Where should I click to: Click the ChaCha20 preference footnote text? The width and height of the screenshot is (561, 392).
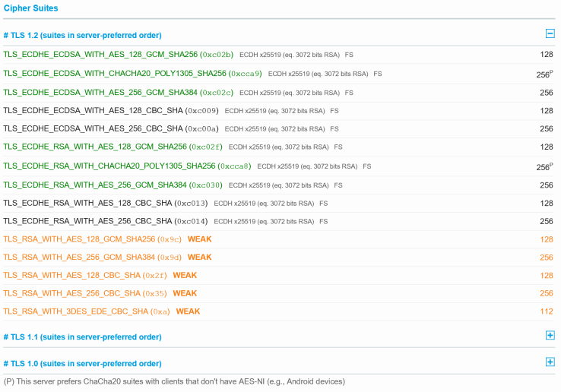tap(175, 381)
